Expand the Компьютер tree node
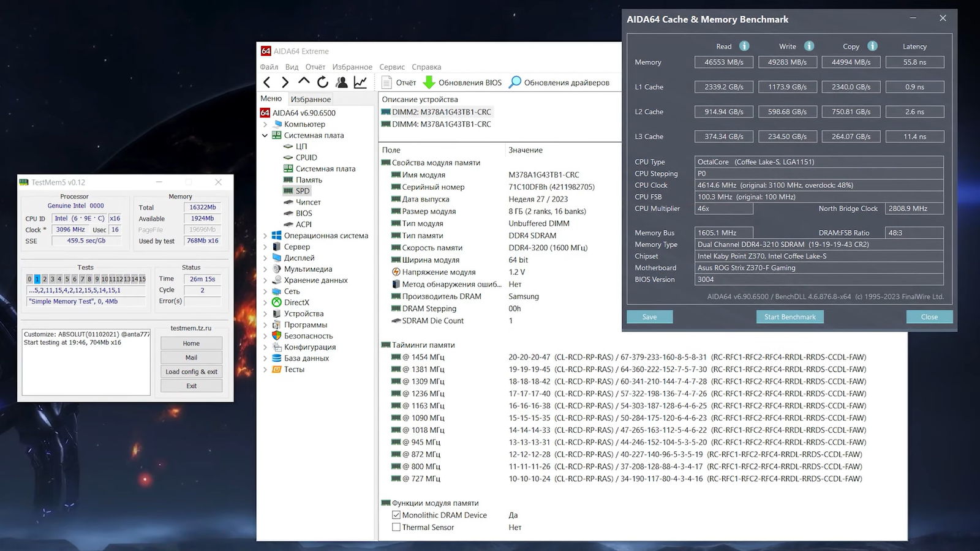 (265, 124)
